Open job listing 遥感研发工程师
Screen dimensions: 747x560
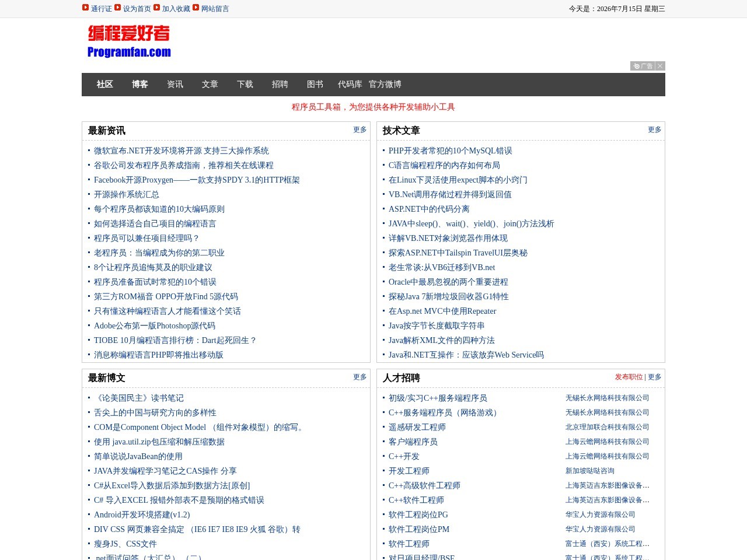tap(417, 427)
